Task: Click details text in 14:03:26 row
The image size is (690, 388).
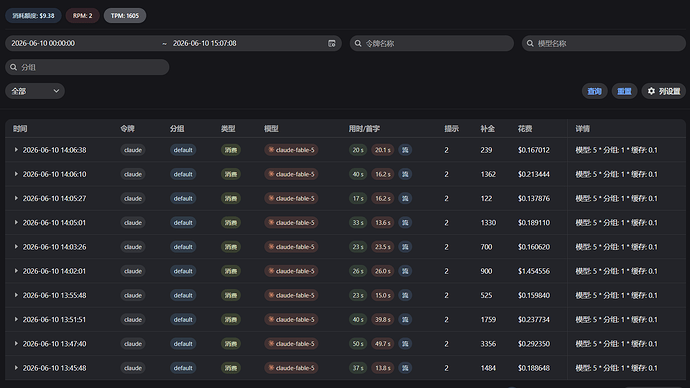Action: coord(617,247)
